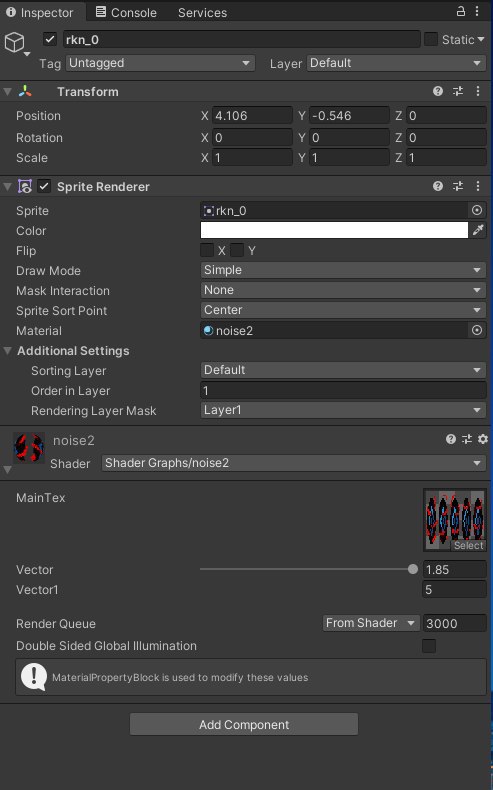Collapse the noise2 material foldout

(x=8, y=470)
